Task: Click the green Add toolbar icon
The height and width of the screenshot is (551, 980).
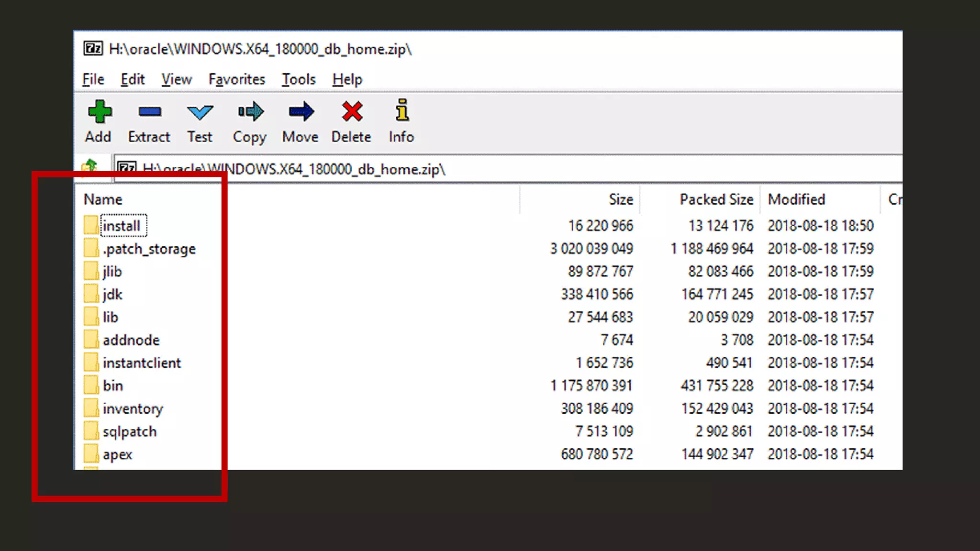Action: click(x=99, y=112)
